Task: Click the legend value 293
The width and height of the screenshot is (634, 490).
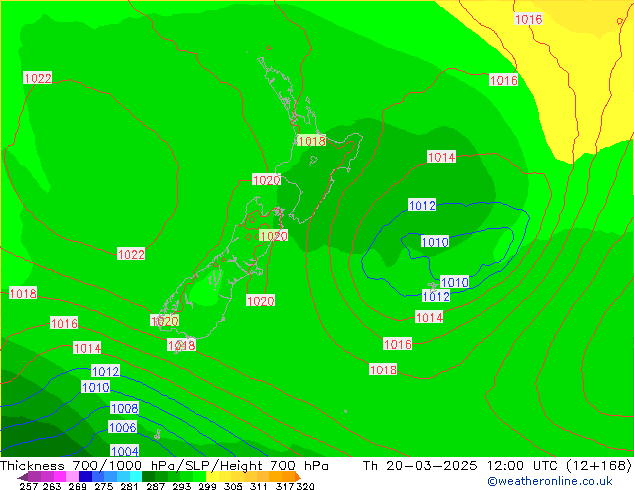Action: [182, 486]
